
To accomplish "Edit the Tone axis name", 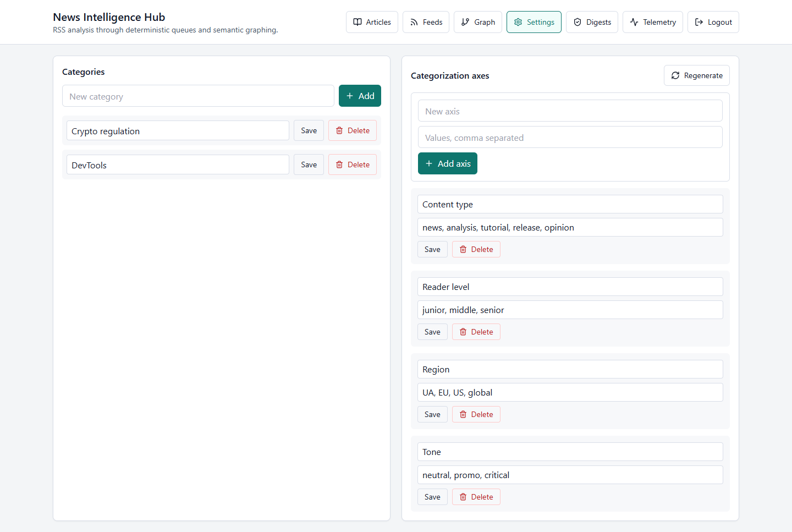I will (570, 452).
